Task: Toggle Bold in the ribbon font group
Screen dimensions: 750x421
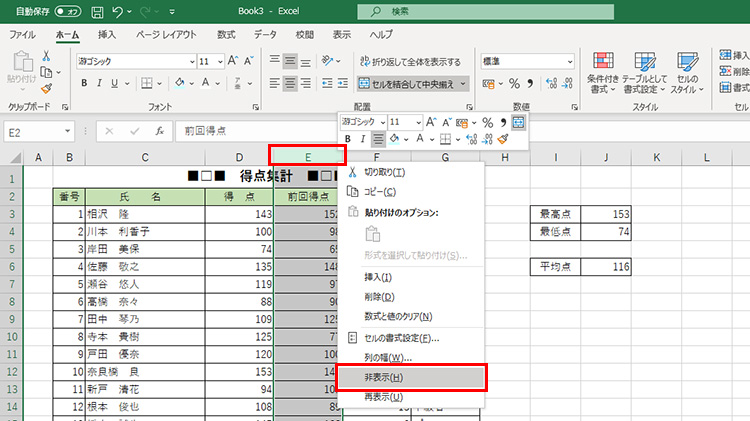Action: (85, 84)
